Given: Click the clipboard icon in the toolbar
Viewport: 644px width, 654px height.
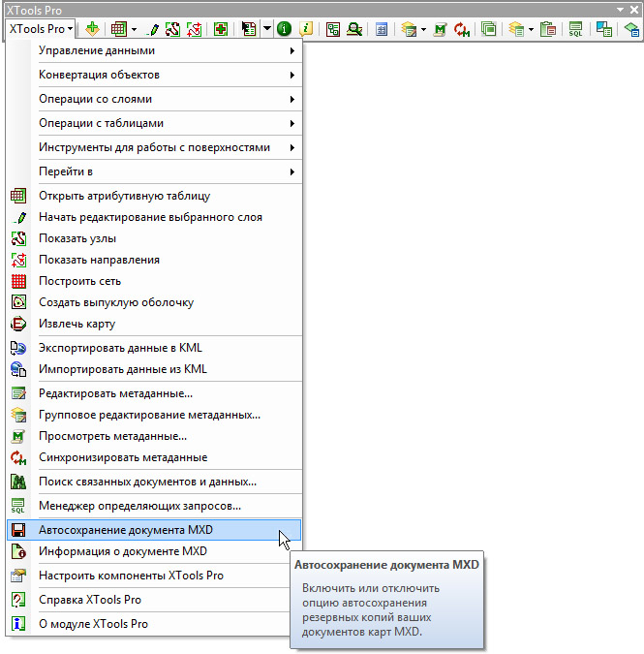Looking at the screenshot, I should [548, 29].
